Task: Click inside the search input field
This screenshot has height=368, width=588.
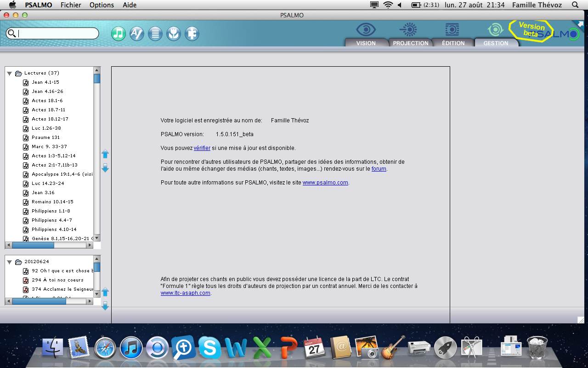Action: pos(57,33)
